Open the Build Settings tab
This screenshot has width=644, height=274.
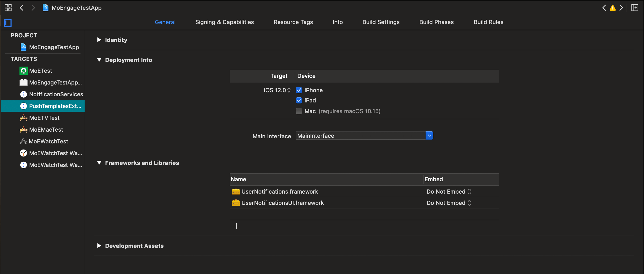381,22
